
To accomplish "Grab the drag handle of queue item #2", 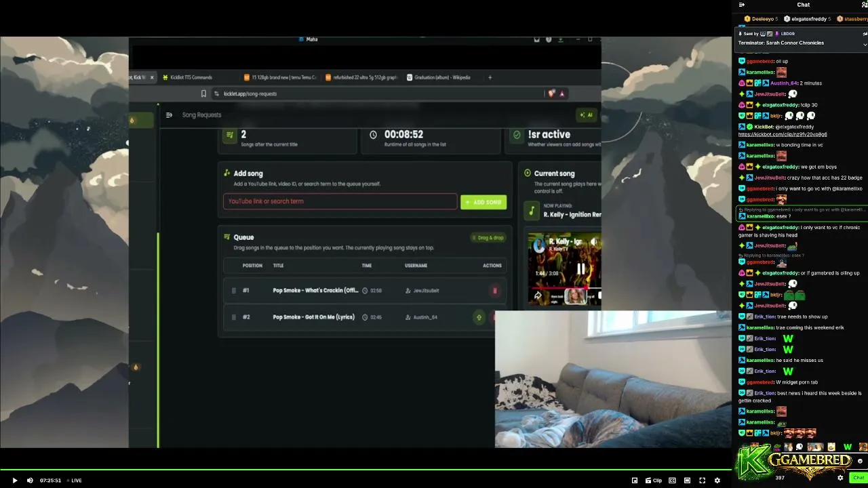I will coord(234,317).
